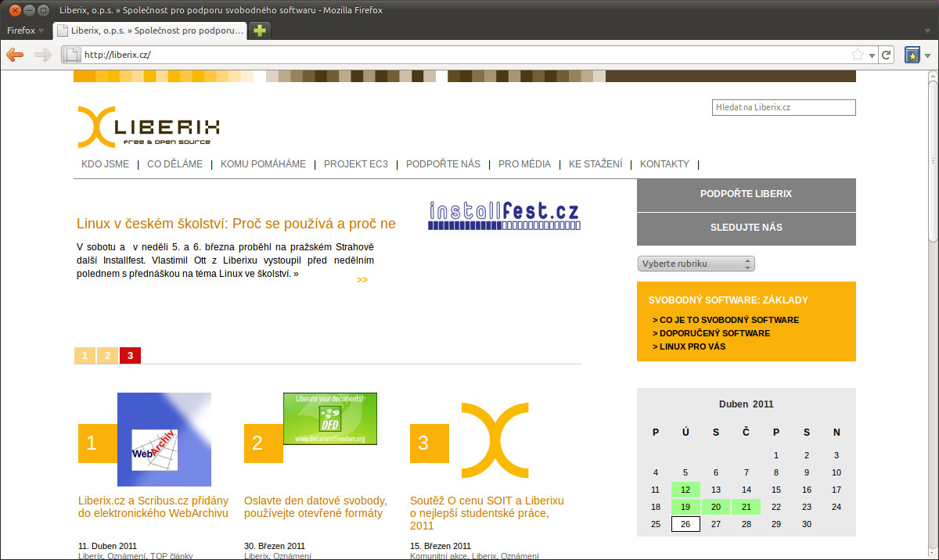Select today's calendar day 26

pyautogui.click(x=685, y=524)
